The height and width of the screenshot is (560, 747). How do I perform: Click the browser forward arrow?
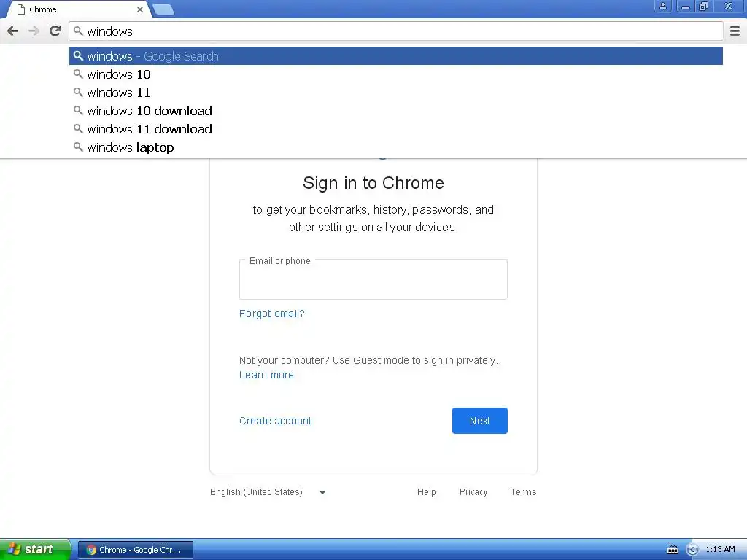(34, 31)
